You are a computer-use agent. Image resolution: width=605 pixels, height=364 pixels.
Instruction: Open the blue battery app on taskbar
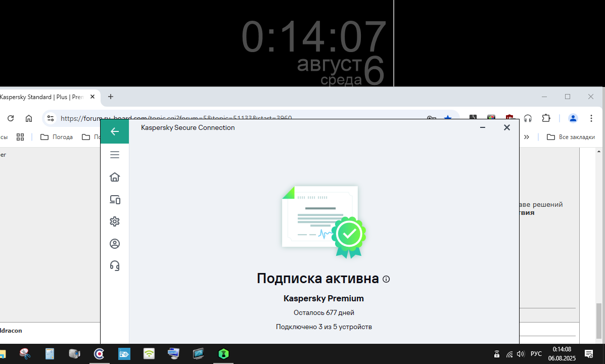[124, 353]
